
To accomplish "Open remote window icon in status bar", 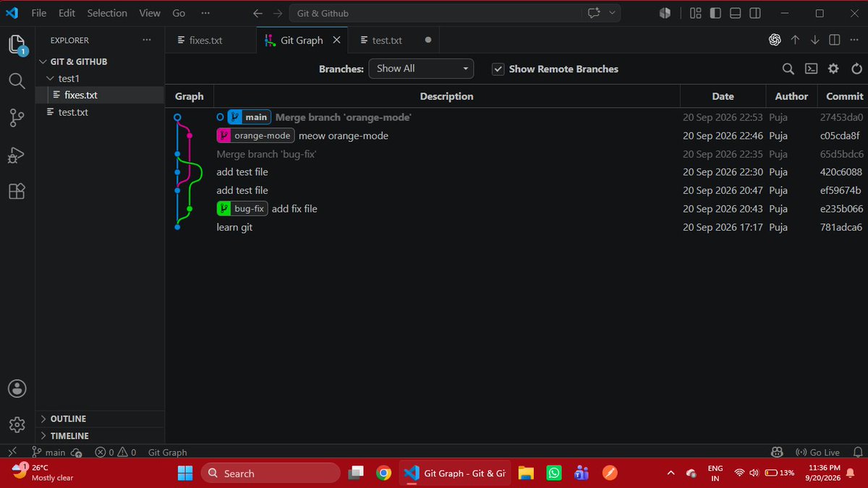I will click(x=12, y=452).
